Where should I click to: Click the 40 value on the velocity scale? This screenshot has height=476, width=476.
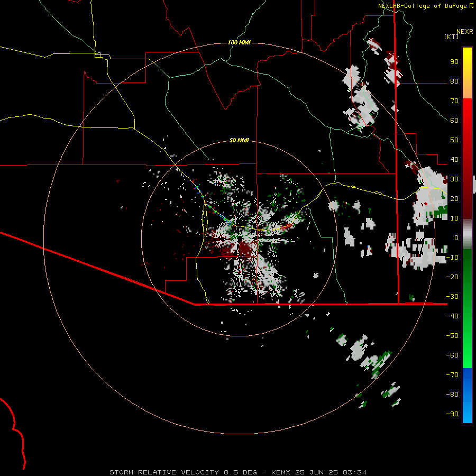(x=454, y=159)
